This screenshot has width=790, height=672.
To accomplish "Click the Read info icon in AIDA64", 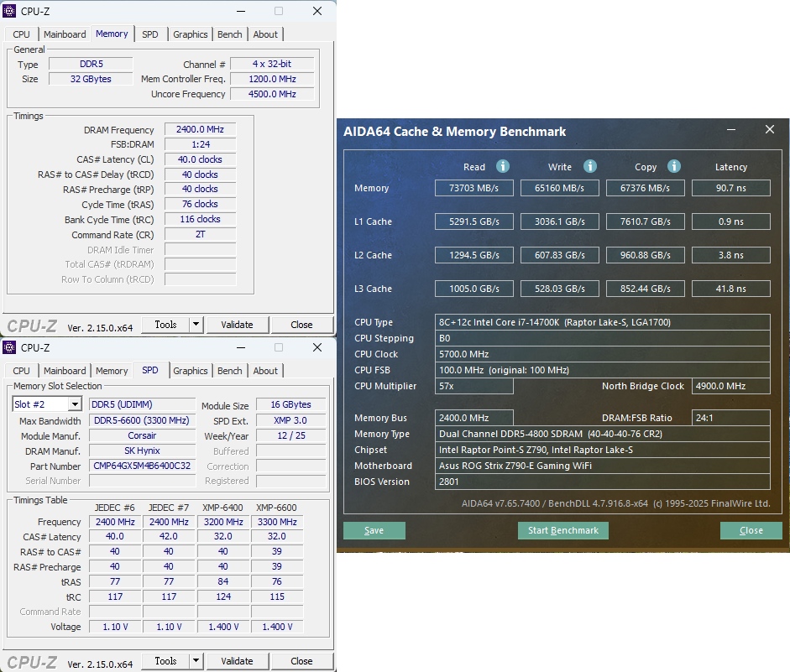I will point(502,166).
